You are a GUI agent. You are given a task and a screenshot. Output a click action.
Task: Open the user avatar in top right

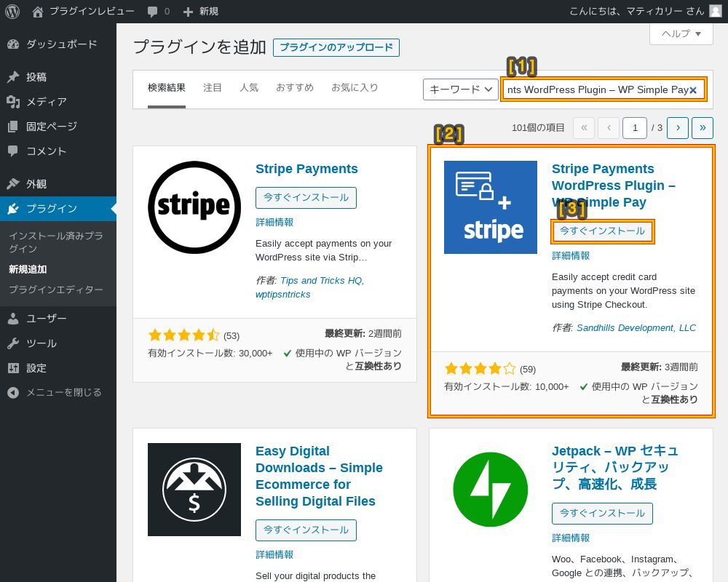click(716, 11)
